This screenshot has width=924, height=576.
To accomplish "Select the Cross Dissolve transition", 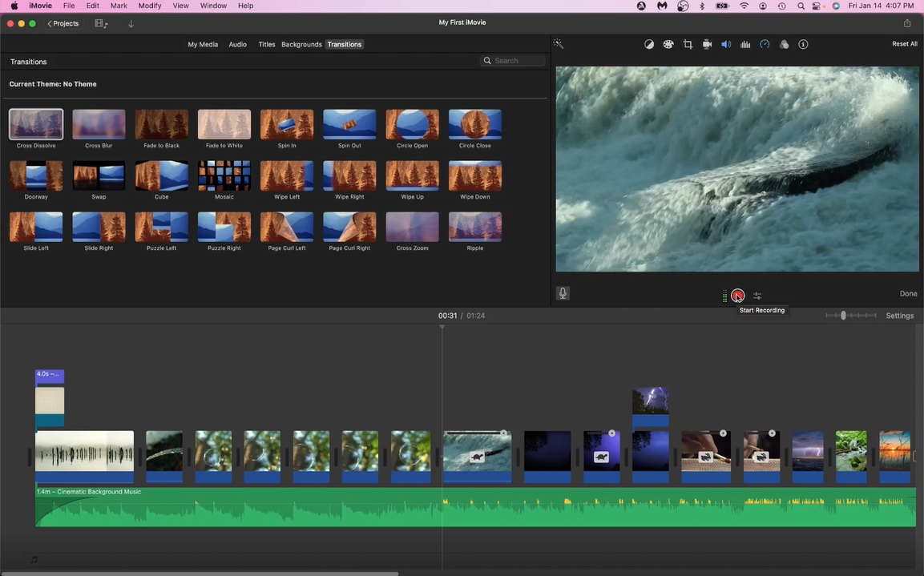I will coord(36,124).
